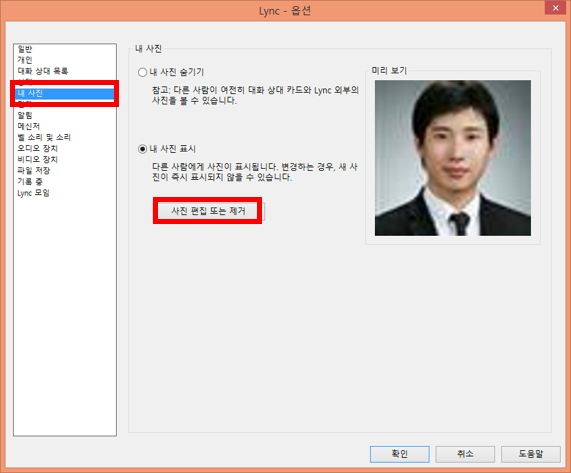This screenshot has width=571, height=473.
Task: Select 파일 저장 category
Action: tap(34, 170)
